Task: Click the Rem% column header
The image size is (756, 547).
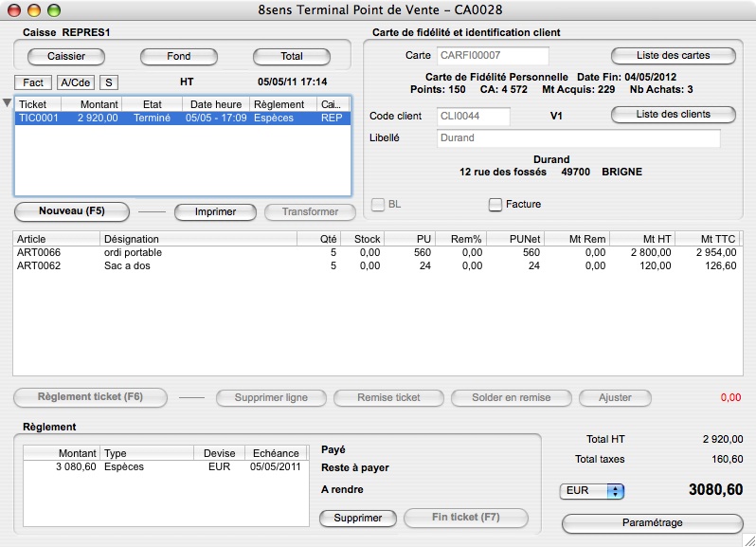Action: [461, 239]
